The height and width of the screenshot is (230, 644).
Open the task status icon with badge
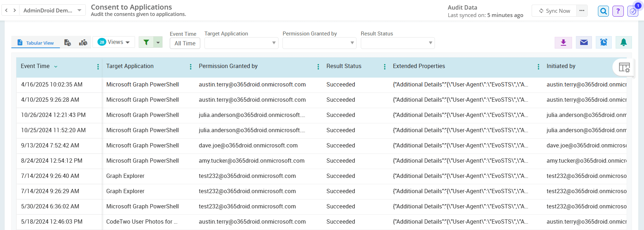(633, 11)
